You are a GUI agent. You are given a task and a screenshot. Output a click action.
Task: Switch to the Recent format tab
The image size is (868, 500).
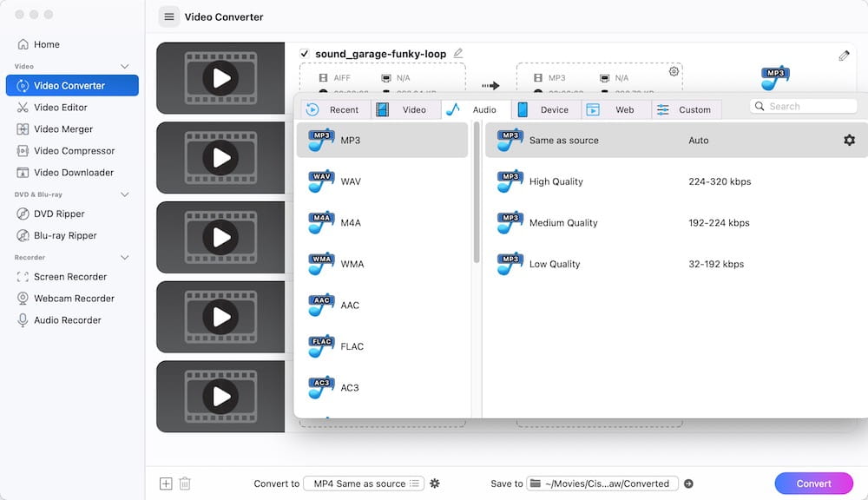335,109
